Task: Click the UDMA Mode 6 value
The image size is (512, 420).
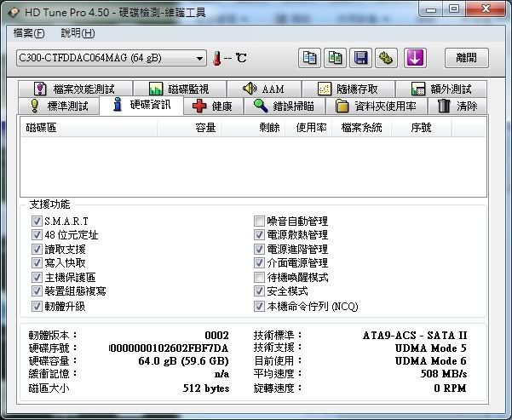Action: 431,361
